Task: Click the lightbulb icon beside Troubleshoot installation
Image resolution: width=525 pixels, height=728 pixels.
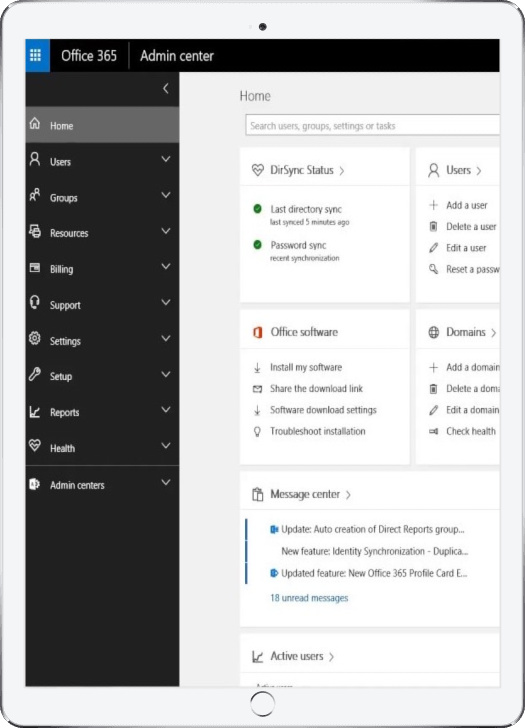Action: tap(257, 431)
